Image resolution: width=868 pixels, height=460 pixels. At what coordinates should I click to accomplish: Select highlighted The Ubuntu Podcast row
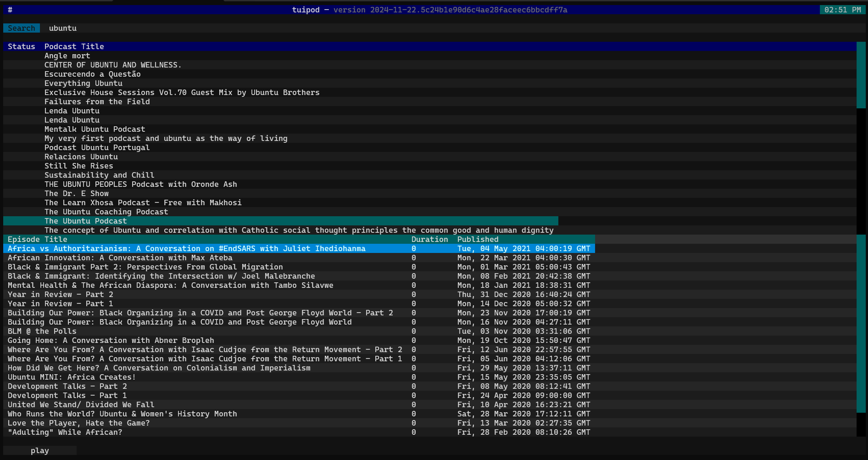point(281,221)
